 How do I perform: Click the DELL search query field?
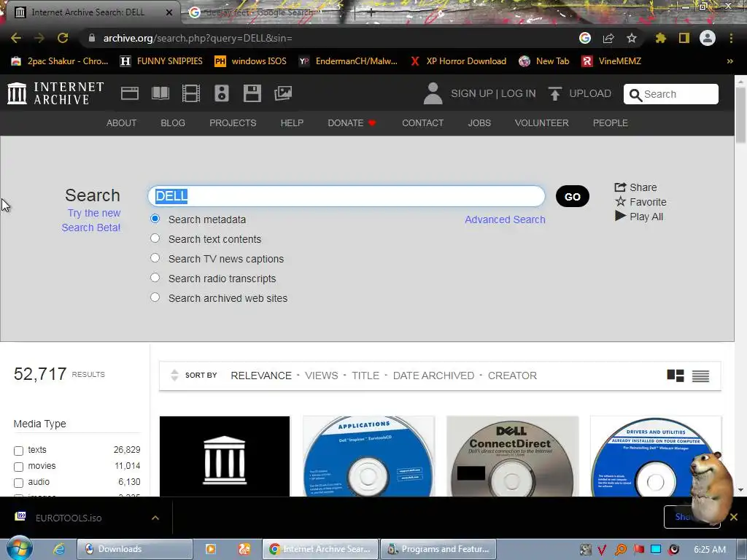(x=347, y=196)
